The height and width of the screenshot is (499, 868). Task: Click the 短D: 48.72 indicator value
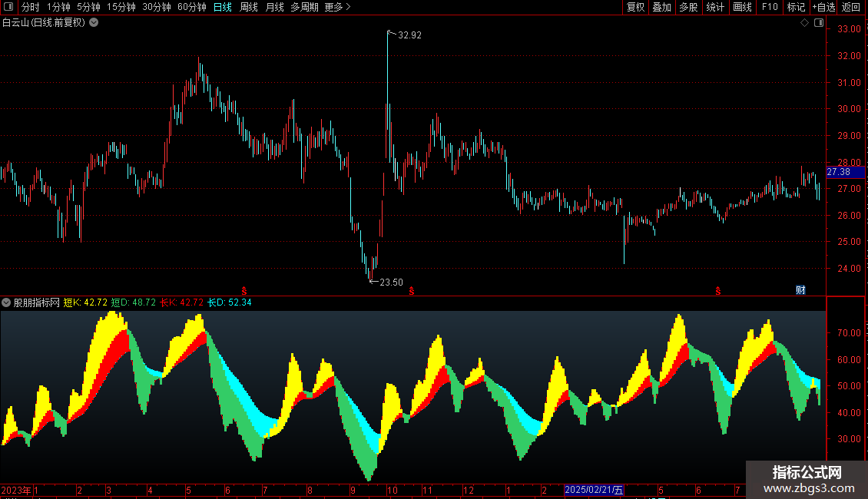point(134,302)
